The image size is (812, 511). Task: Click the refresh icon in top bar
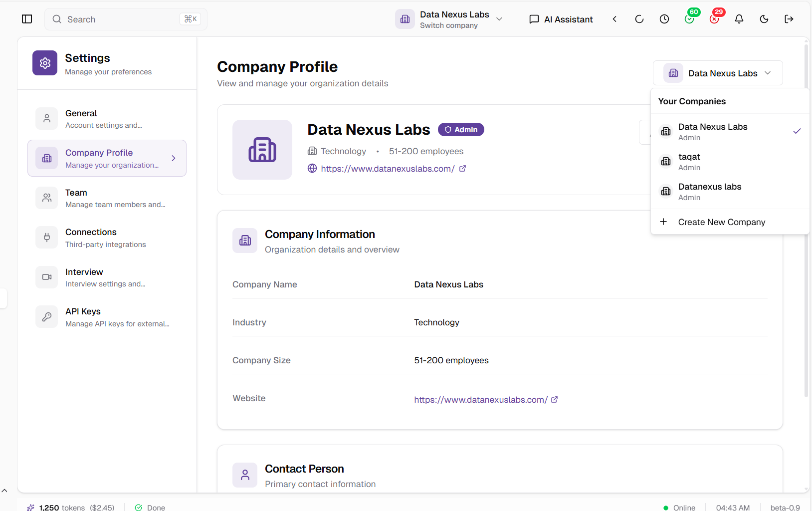(639, 19)
